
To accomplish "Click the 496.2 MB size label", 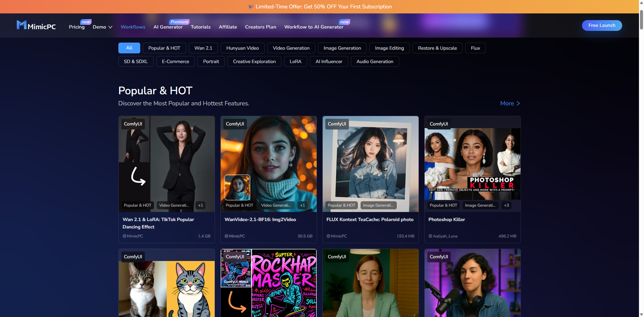I will [x=507, y=236].
